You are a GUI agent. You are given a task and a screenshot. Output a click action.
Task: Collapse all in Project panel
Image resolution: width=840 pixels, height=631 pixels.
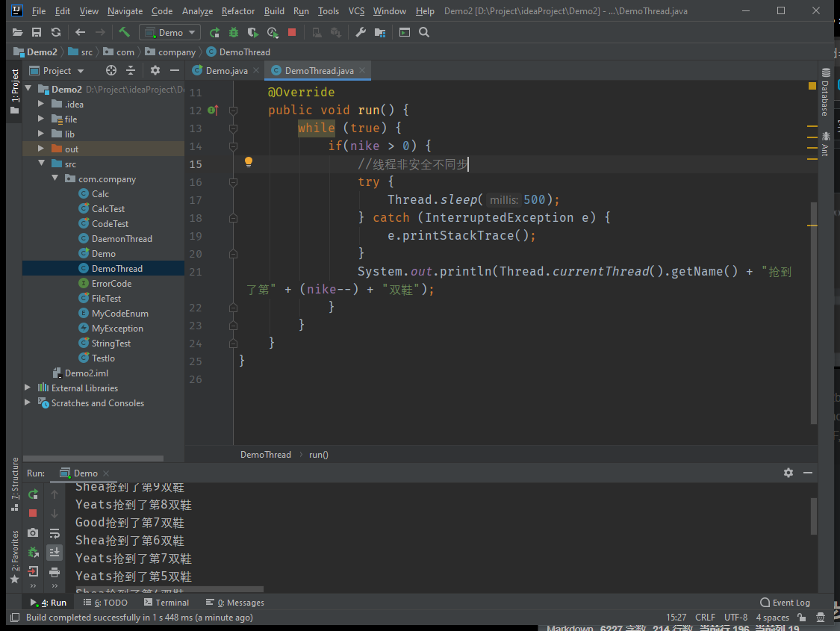[x=131, y=71]
